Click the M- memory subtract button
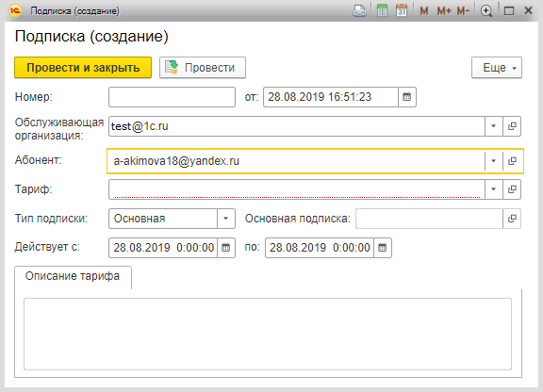The image size is (543, 392). pyautogui.click(x=463, y=11)
